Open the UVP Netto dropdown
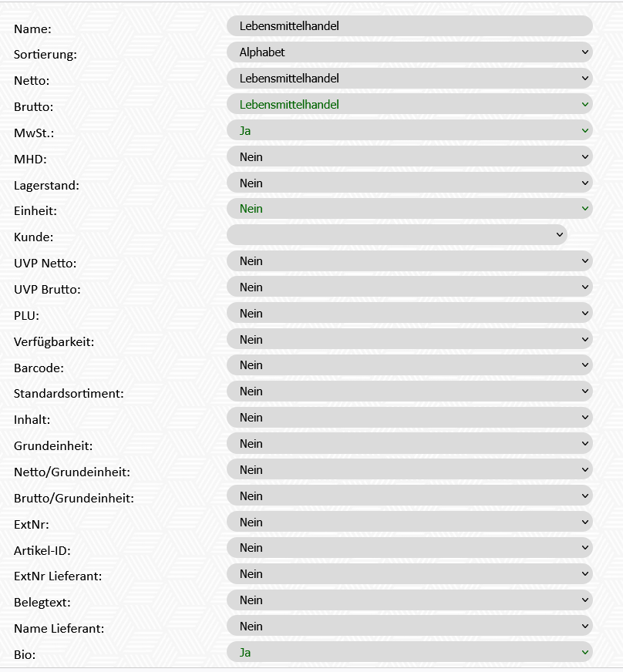 pyautogui.click(x=409, y=261)
